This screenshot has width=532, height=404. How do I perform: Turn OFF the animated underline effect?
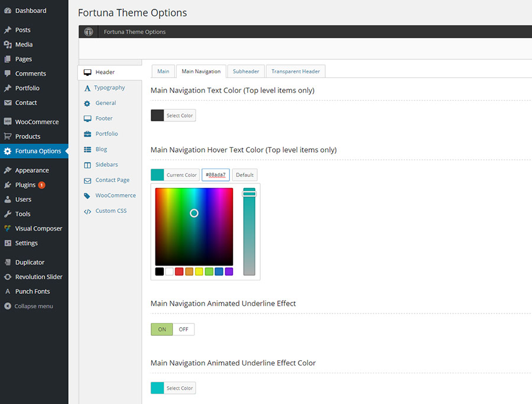(183, 329)
